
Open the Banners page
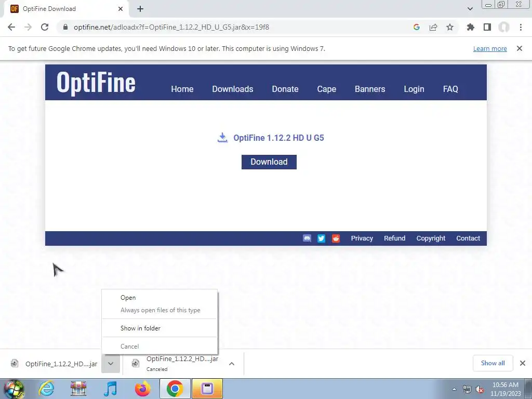pos(370,89)
